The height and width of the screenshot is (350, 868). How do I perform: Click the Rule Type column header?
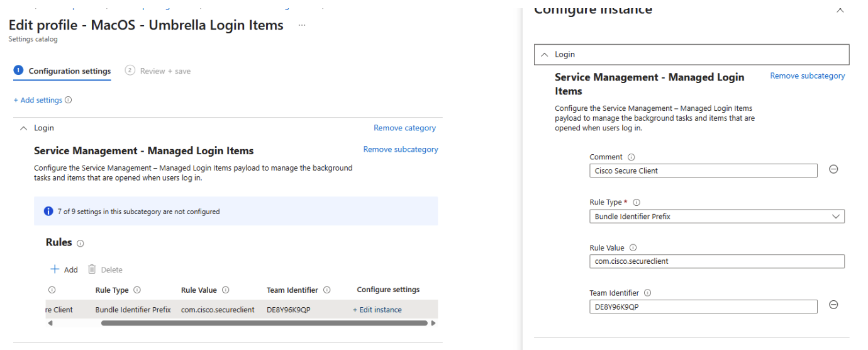click(112, 290)
